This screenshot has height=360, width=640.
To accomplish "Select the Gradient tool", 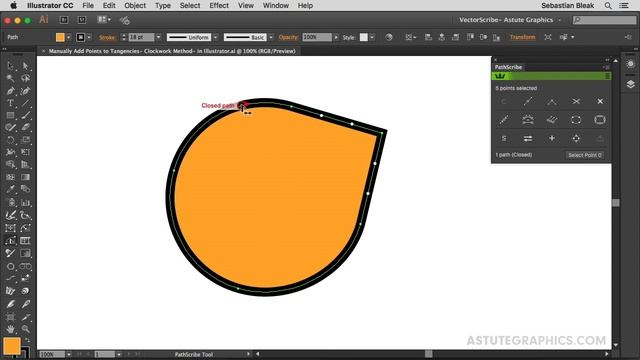I will pyautogui.click(x=26, y=177).
